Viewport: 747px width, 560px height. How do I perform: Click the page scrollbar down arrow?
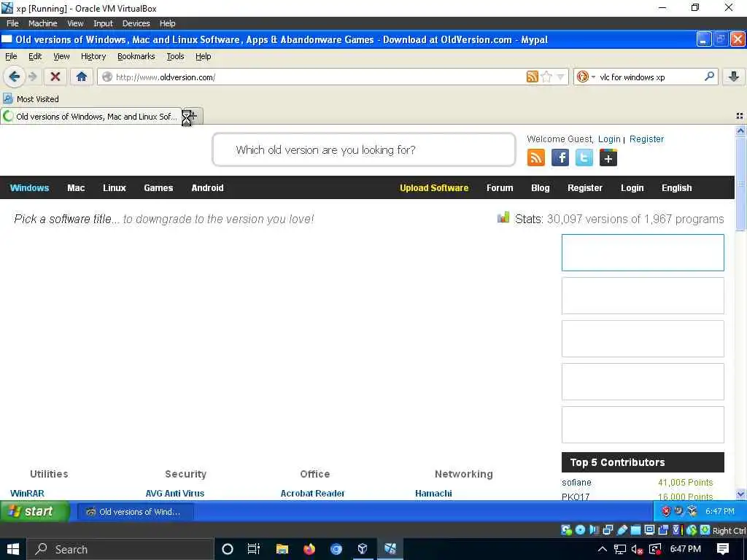coord(740,494)
